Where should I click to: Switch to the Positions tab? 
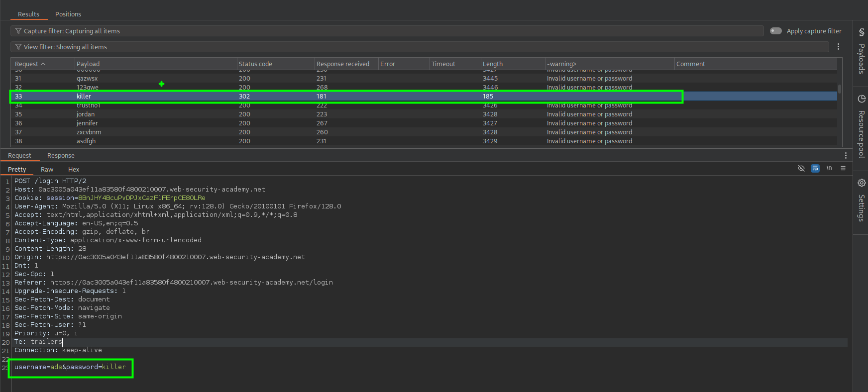(x=68, y=14)
